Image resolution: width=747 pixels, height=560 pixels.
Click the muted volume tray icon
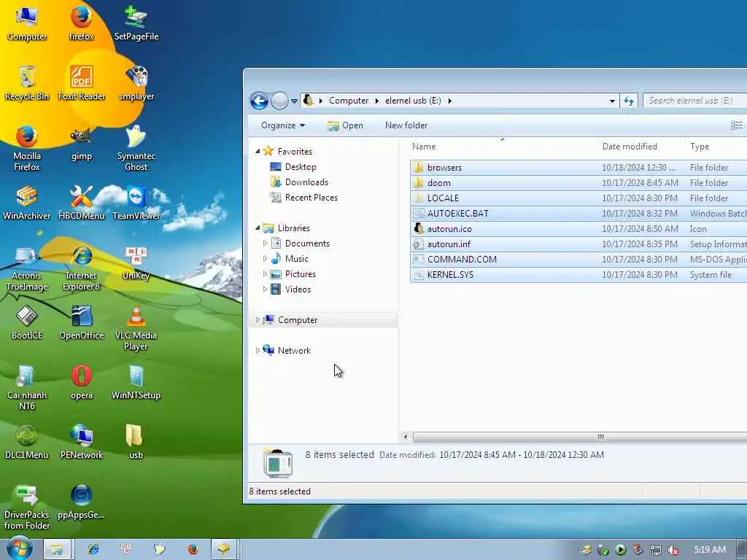(x=673, y=550)
